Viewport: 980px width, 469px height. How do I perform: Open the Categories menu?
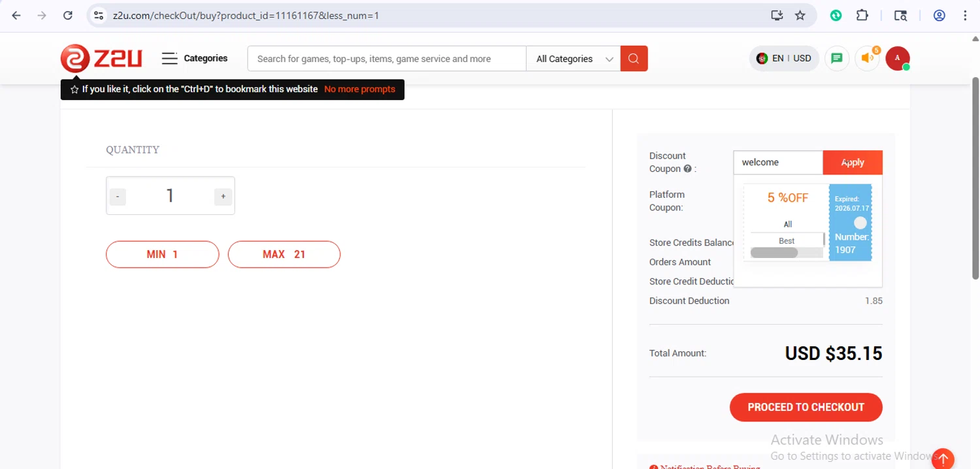point(195,58)
